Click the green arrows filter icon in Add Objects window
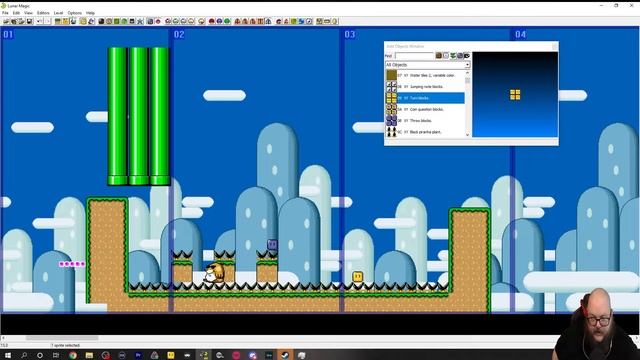640x360 pixels. [x=453, y=56]
